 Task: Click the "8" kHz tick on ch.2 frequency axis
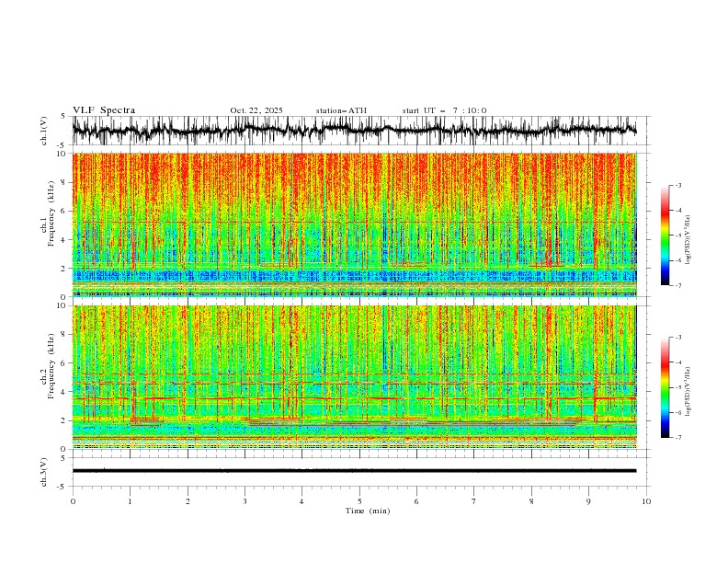64,335
